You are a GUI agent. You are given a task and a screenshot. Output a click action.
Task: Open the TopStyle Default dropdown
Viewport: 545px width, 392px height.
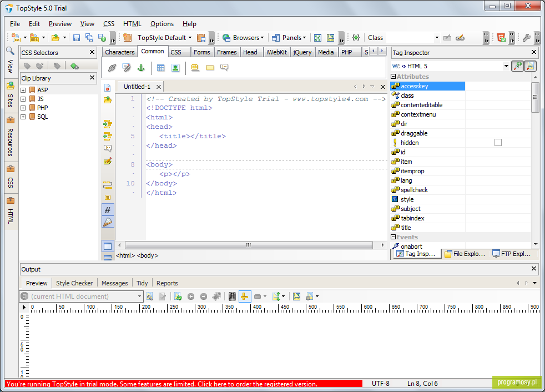coord(164,38)
